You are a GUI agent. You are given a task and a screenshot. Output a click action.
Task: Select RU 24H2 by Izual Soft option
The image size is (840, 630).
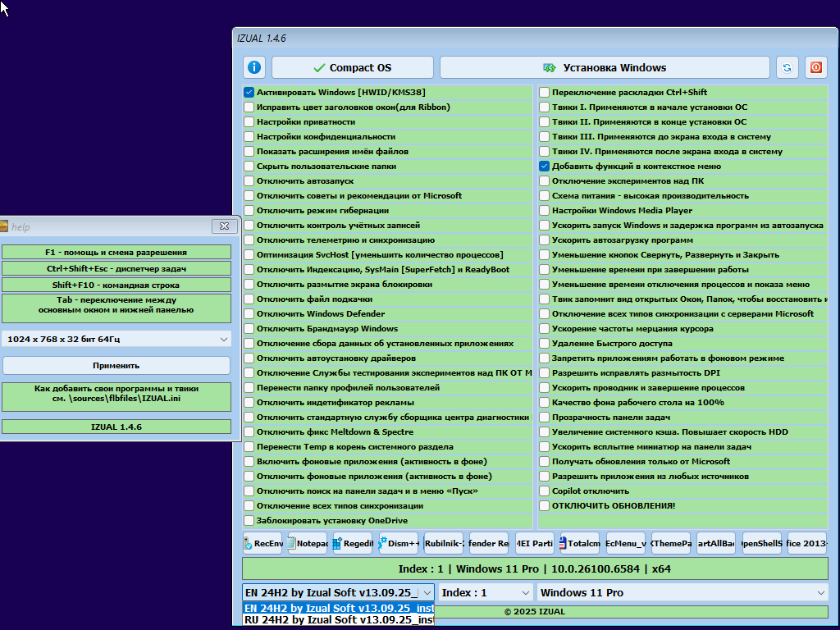pos(338,620)
